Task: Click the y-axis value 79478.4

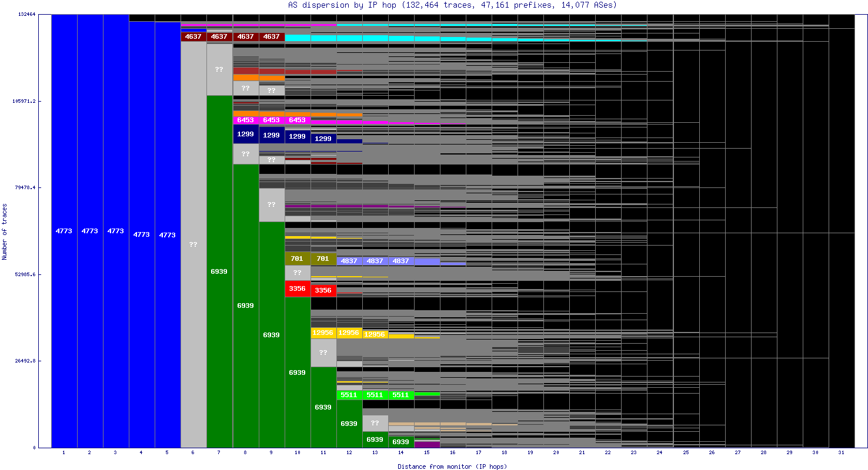Action: coord(25,187)
